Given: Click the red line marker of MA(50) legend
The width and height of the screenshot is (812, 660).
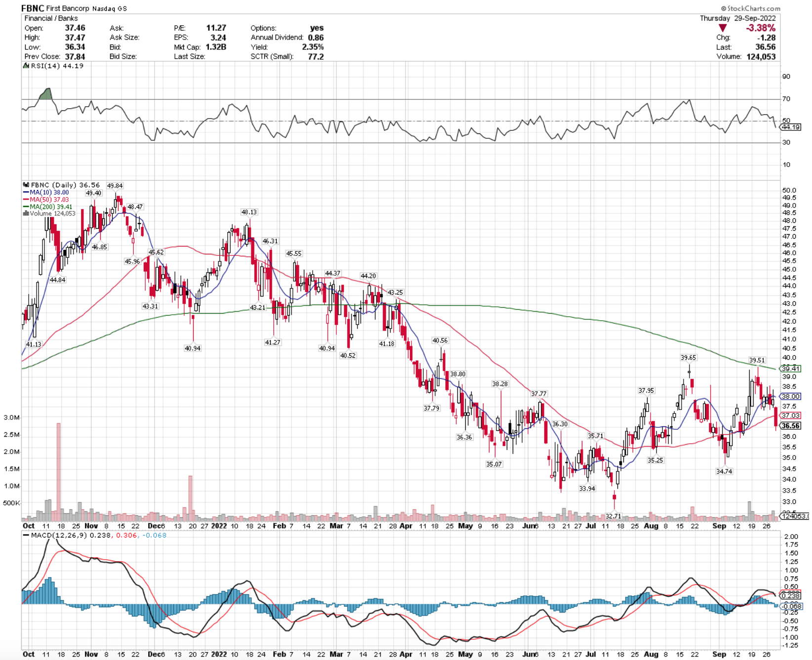Looking at the screenshot, I should coord(26,200).
